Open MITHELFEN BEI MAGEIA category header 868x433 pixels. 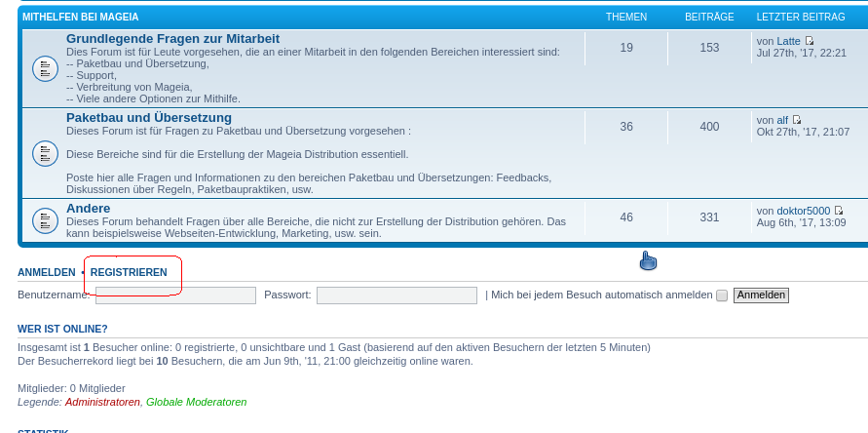80,18
